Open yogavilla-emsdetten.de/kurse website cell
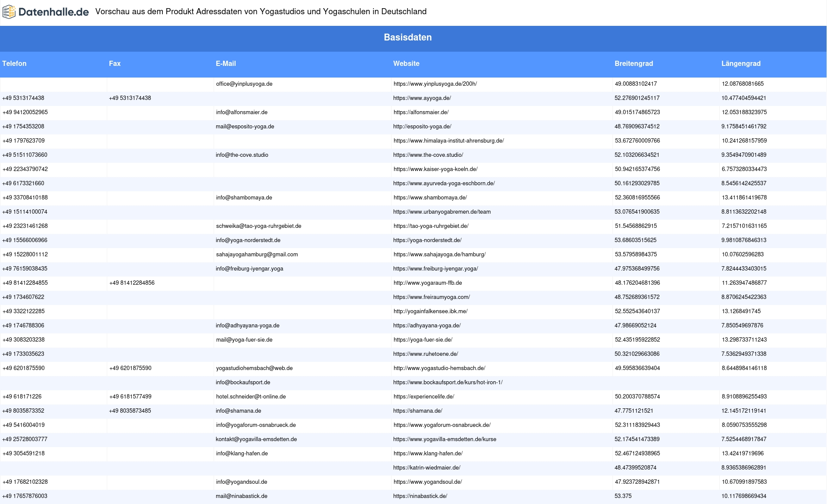The height and width of the screenshot is (504, 827). (x=445, y=439)
